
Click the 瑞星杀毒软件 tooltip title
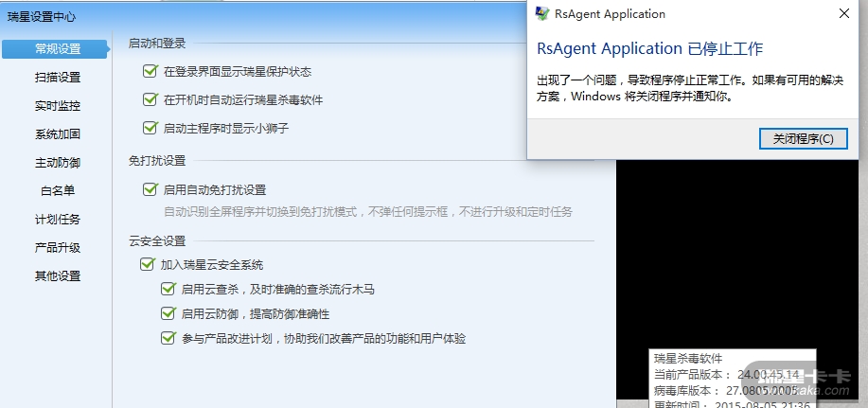688,358
